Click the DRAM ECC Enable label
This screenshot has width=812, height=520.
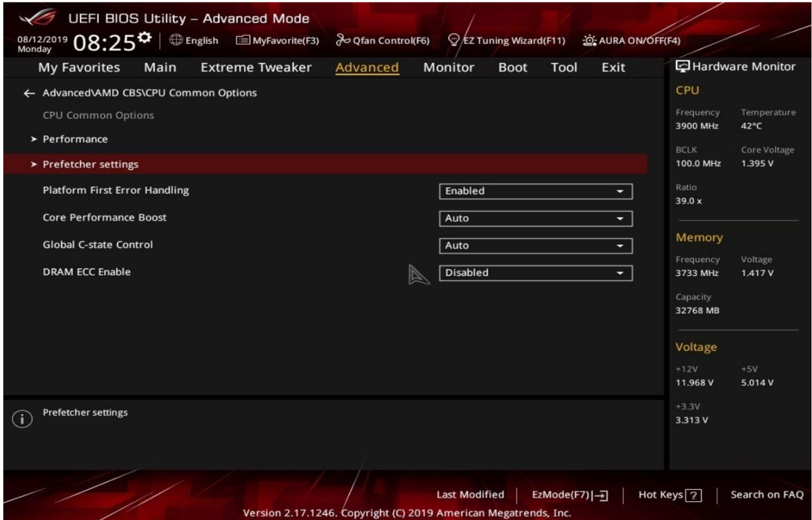click(87, 272)
